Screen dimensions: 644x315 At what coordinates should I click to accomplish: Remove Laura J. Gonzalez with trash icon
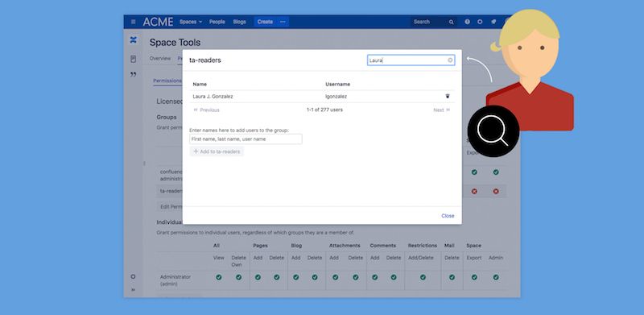pos(448,96)
